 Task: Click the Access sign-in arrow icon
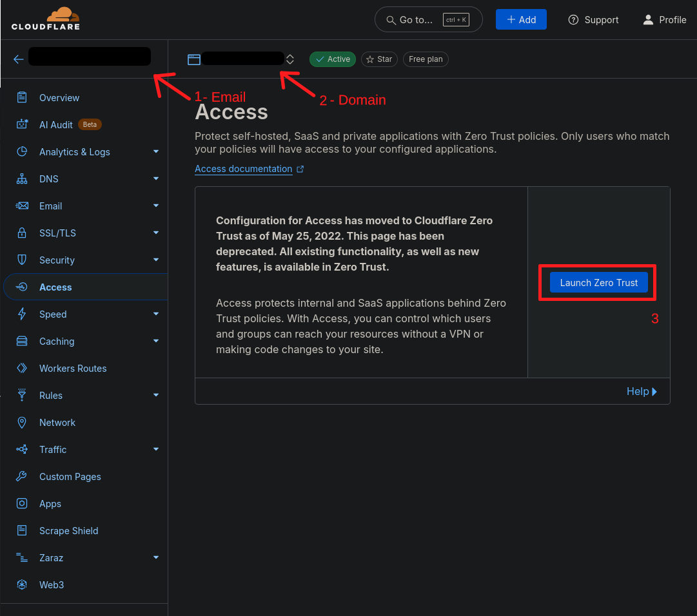(22, 287)
